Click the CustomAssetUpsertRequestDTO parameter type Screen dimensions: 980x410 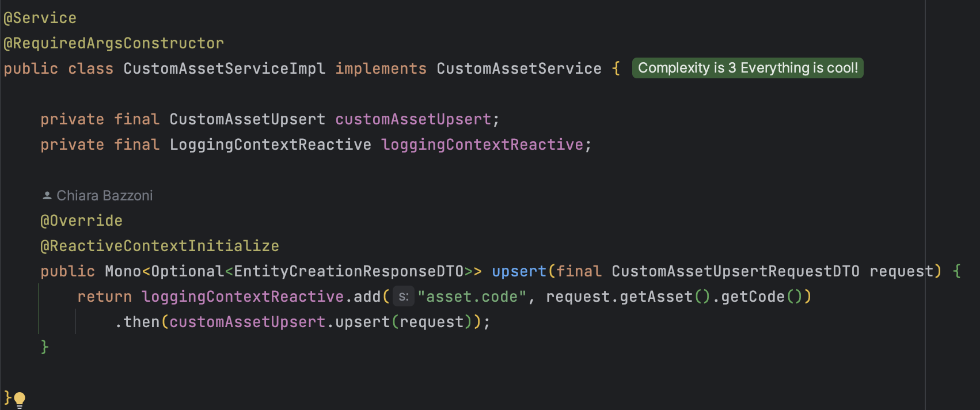[736, 271]
